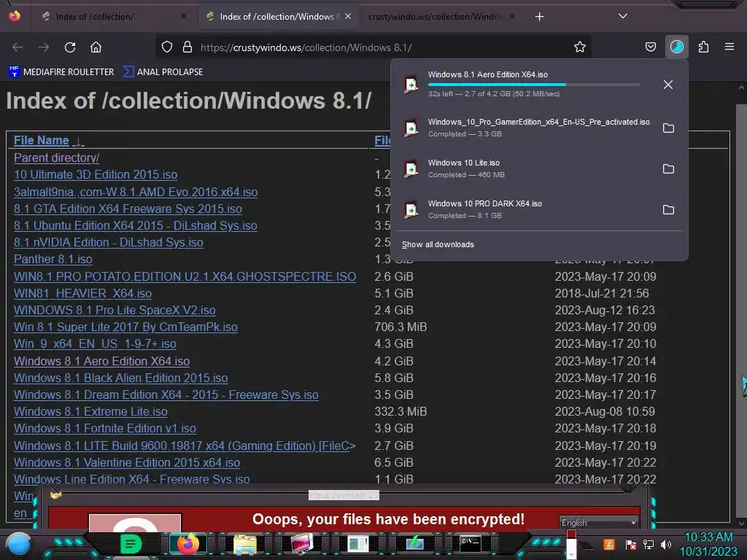Viewport: 747px width, 560px height.
Task: Click the Start orb on taskbar
Action: [x=19, y=544]
